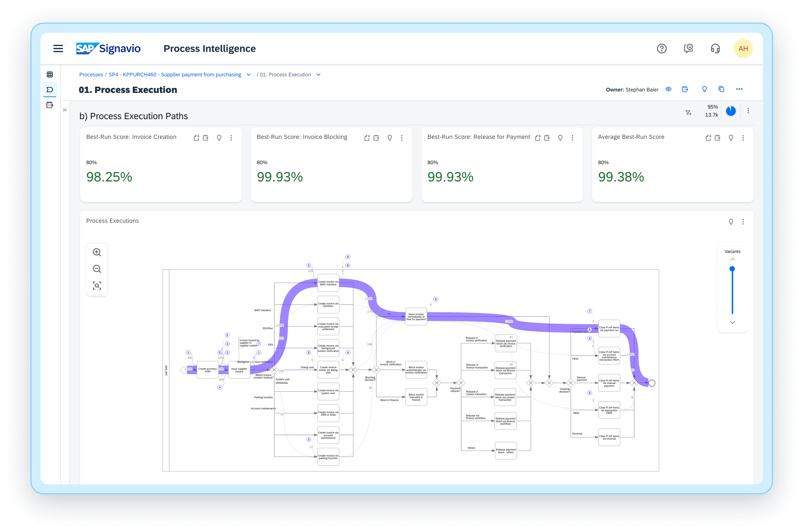Click the fit-to-view icon in the diagram controls
803x532 pixels.
97,286
